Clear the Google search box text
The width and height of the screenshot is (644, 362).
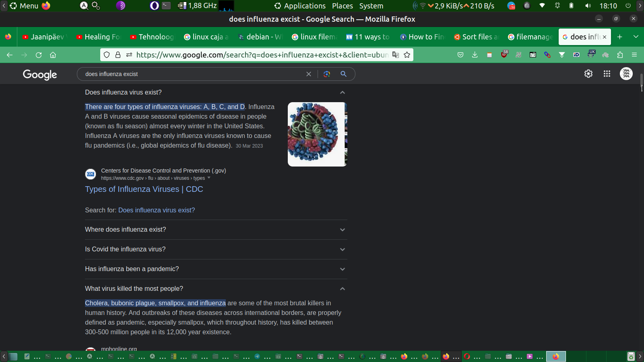(309, 74)
